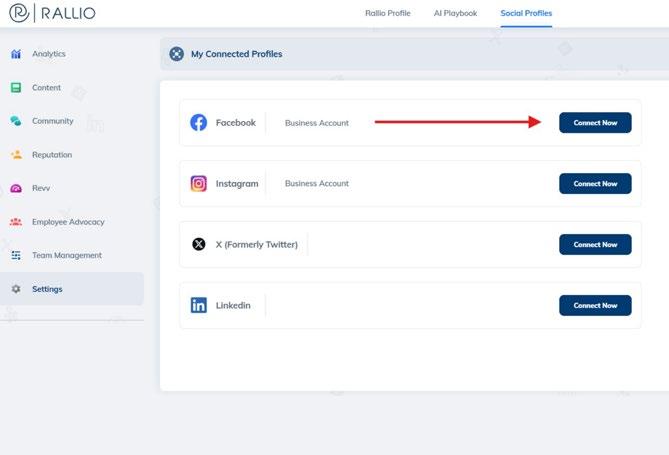Select the Settings sidebar item
The height and width of the screenshot is (455, 669).
(72, 289)
